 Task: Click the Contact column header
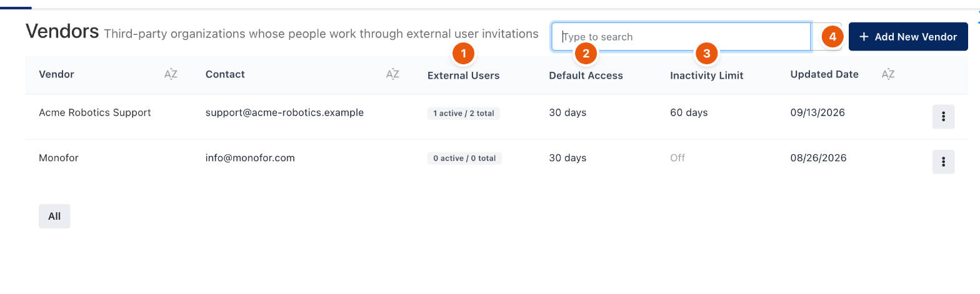click(225, 74)
